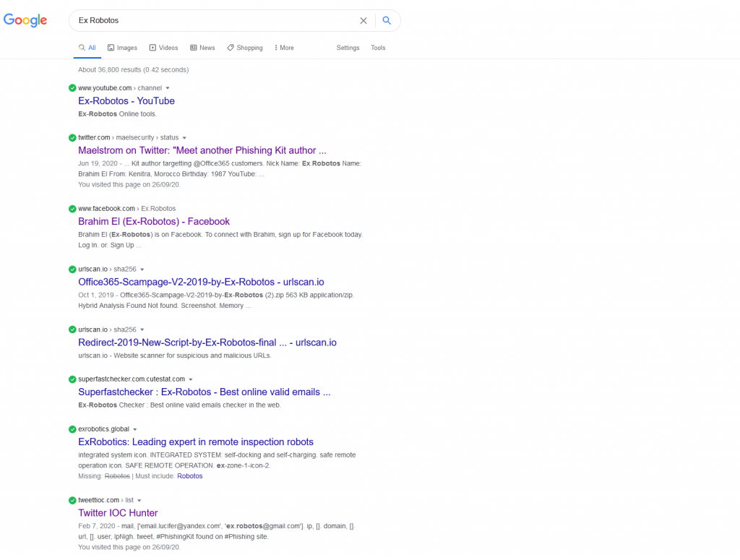The height and width of the screenshot is (560, 740).
Task: Click the exrobotics.global URL text
Action: click(104, 429)
